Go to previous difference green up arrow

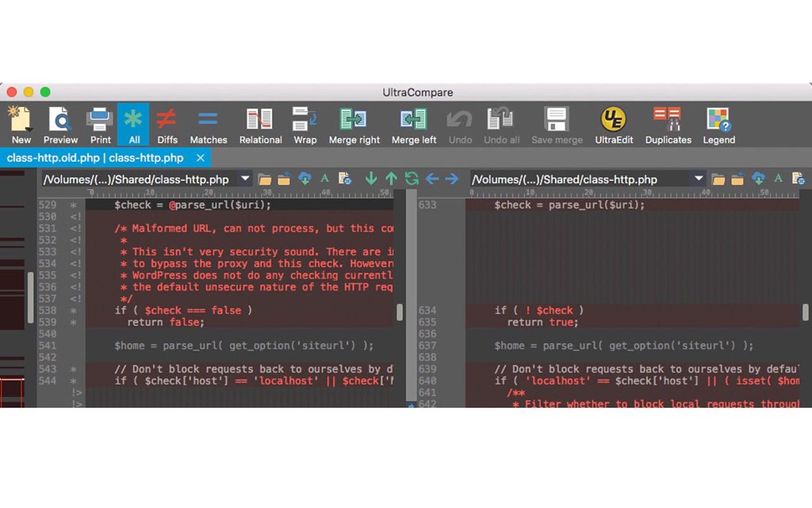(x=392, y=179)
